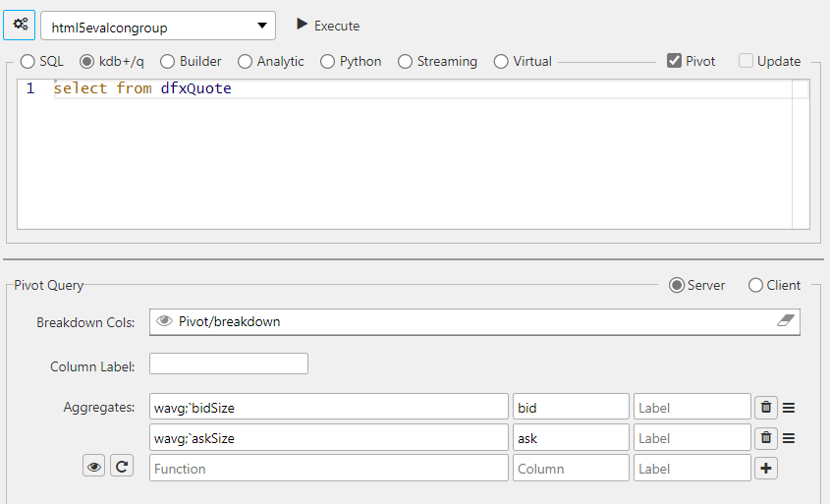
Task: Choose the Streaming query type
Action: pos(405,61)
